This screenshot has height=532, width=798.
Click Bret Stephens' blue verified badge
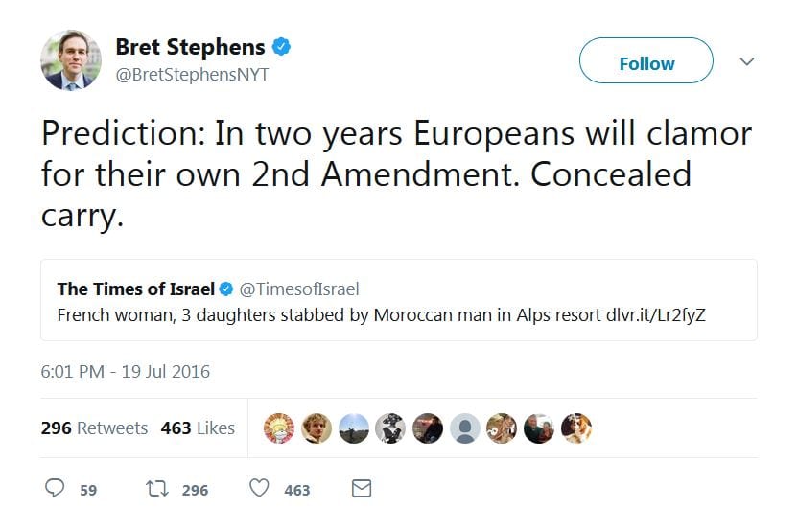[282, 46]
